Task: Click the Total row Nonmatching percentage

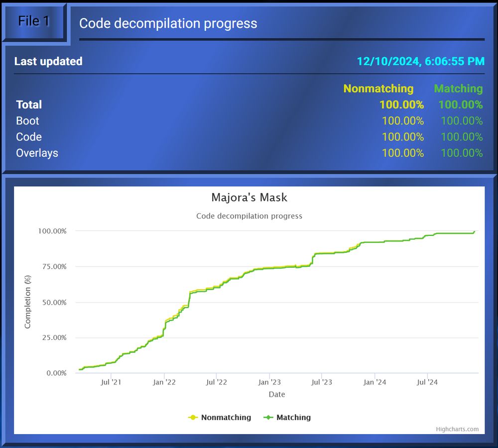Action: pyautogui.click(x=401, y=105)
